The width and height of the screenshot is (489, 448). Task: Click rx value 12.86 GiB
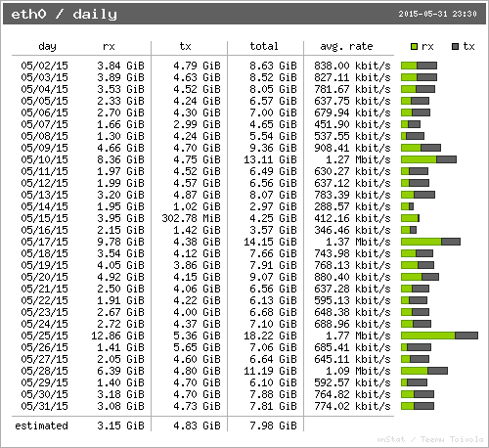pos(117,336)
